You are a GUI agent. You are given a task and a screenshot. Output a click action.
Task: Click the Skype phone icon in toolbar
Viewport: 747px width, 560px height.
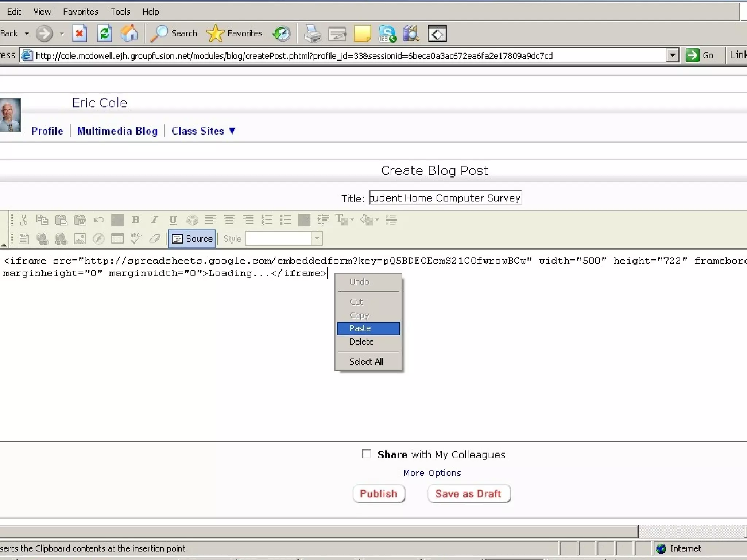click(x=387, y=34)
